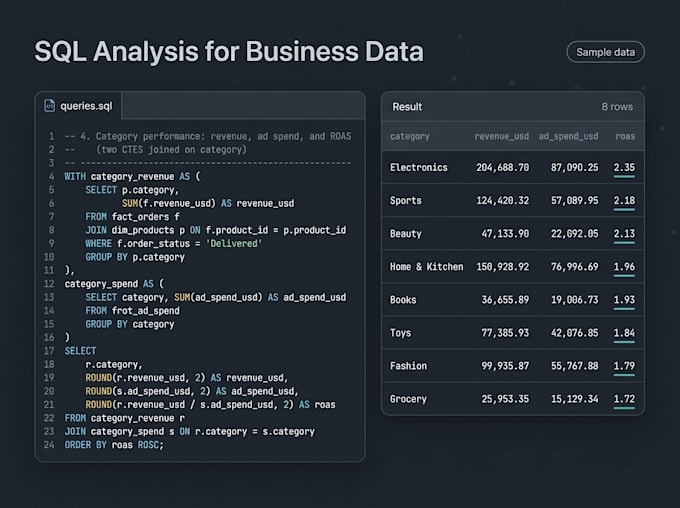Click the JOIN category_spend code line

(190, 431)
